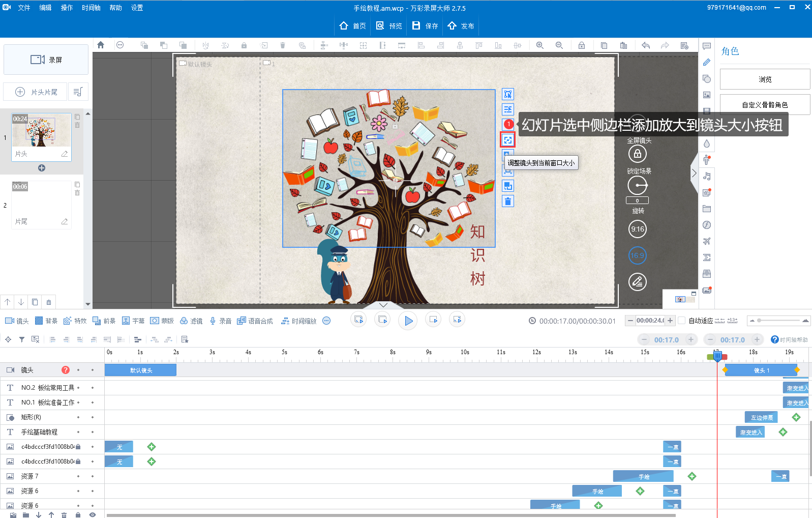Open the 文件 menu
Viewport: 812px width, 518px height.
24,8
